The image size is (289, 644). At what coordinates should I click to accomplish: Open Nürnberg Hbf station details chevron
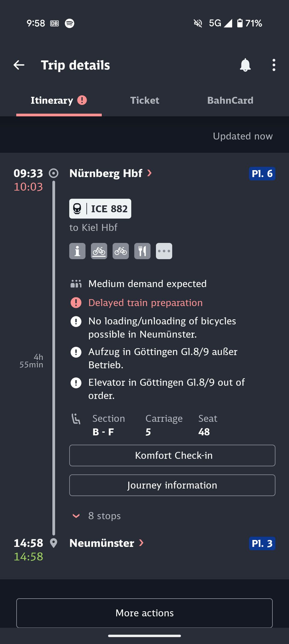[x=149, y=173]
